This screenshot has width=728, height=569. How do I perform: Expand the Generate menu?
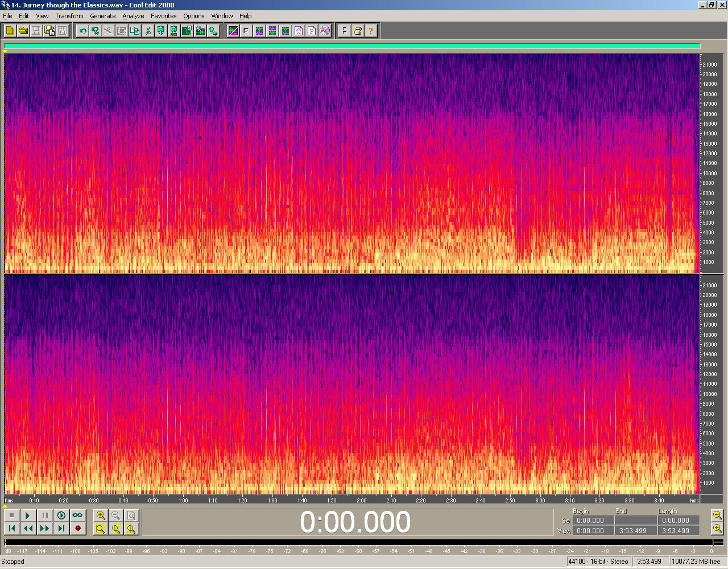102,16
